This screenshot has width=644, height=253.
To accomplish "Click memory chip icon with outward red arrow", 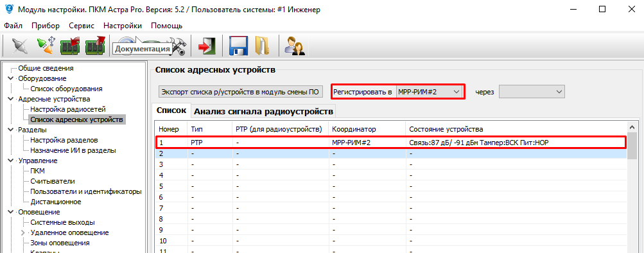I will 95,46.
